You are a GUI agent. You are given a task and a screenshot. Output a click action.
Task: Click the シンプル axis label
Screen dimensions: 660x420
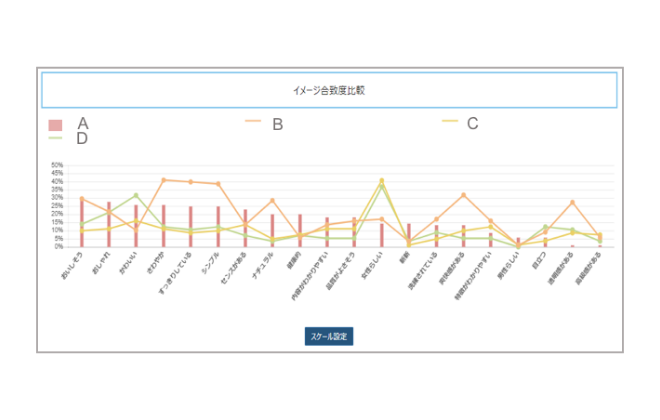(208, 263)
